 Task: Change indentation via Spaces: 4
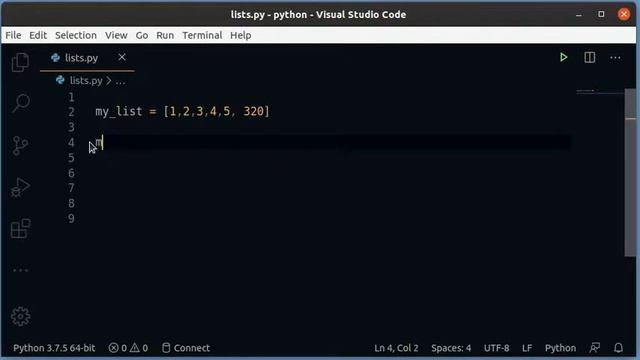pyautogui.click(x=451, y=348)
